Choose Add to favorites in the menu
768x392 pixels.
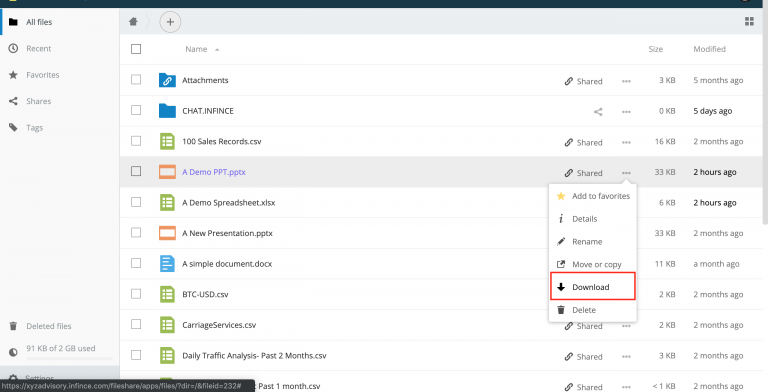593,196
